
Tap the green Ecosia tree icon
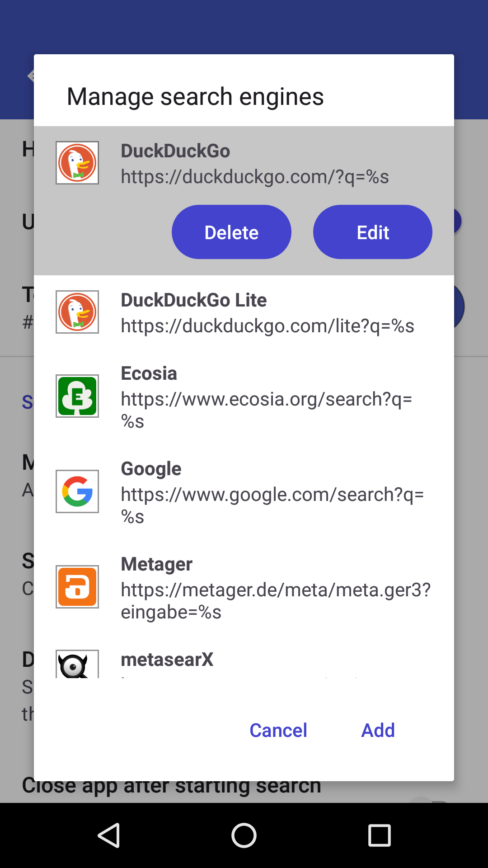click(77, 396)
